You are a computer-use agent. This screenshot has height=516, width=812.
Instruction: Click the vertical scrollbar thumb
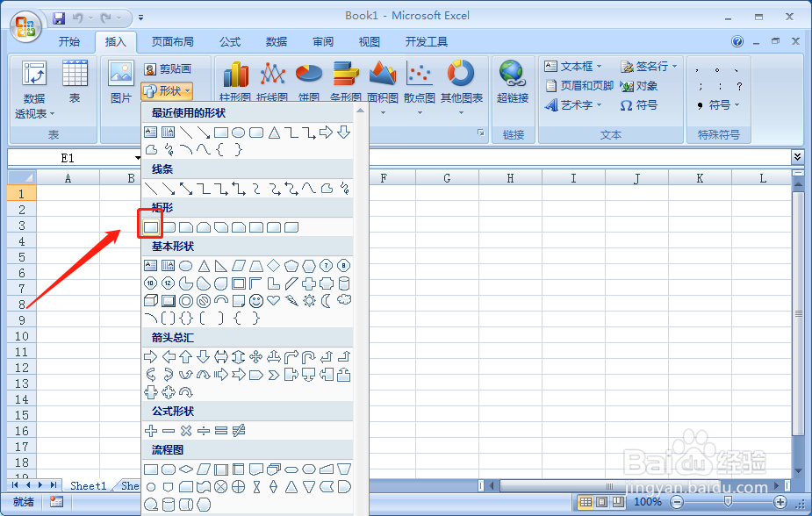coord(798,313)
